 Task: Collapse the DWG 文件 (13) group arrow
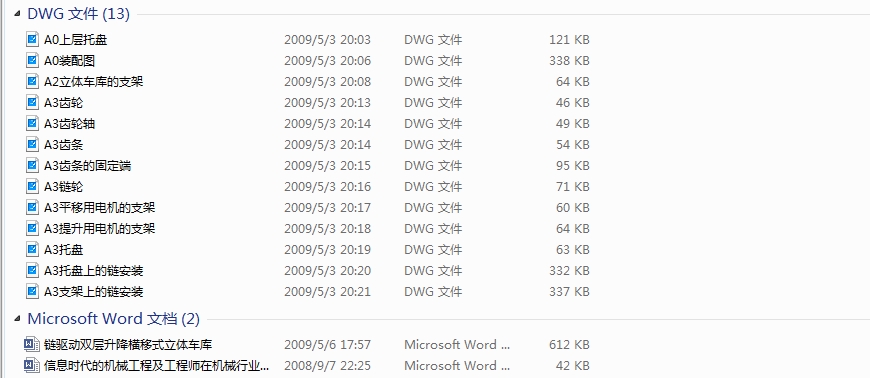coord(18,14)
